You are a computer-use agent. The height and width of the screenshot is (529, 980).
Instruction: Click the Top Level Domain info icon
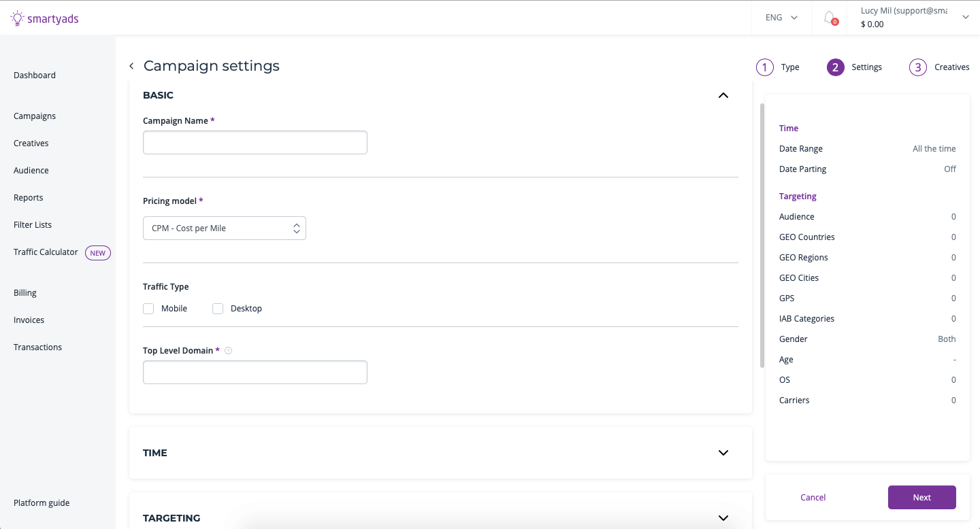[x=229, y=351]
